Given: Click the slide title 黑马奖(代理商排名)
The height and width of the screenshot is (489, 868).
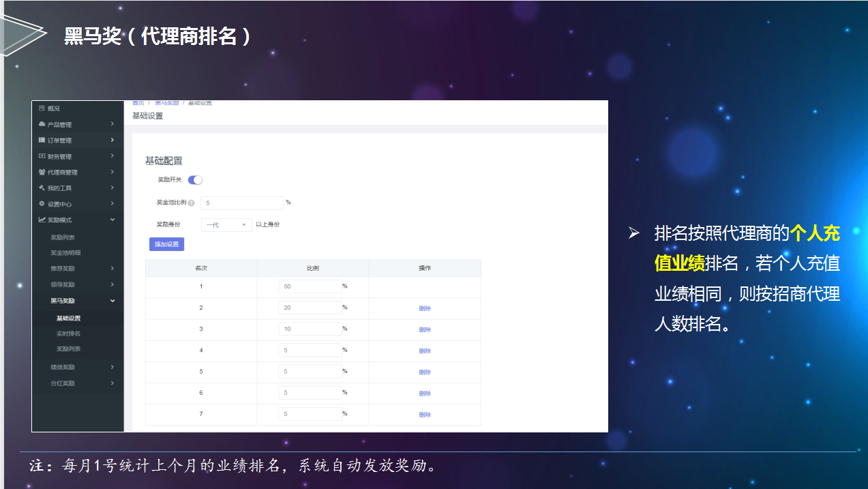Looking at the screenshot, I should click(x=158, y=36).
